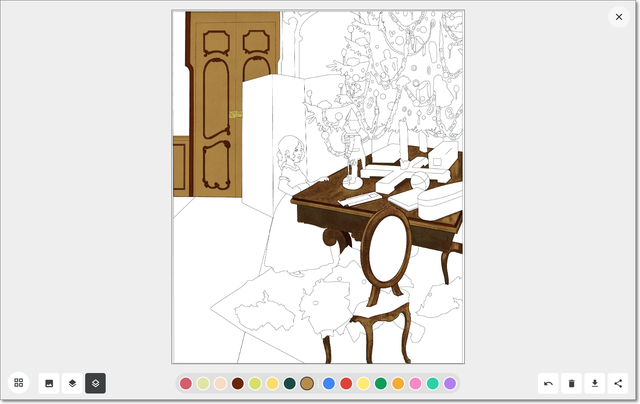
Task: Download the colored picture
Action: click(x=595, y=383)
